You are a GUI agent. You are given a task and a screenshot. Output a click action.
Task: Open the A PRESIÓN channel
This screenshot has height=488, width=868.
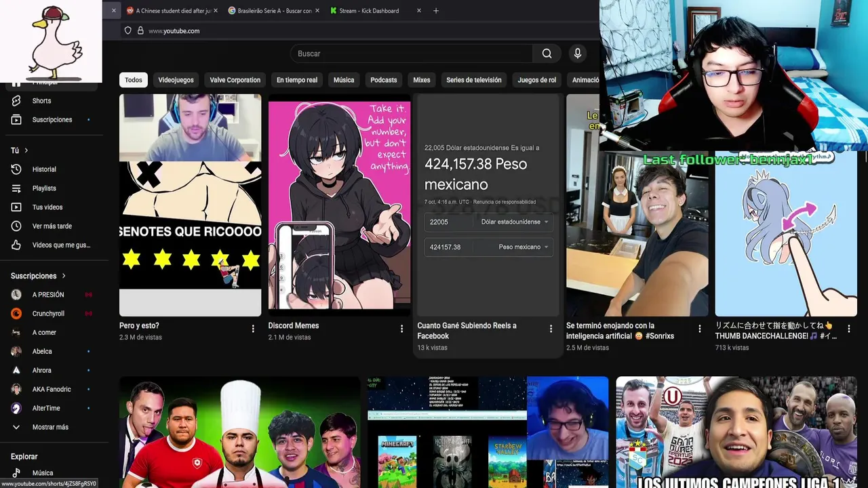pos(47,295)
